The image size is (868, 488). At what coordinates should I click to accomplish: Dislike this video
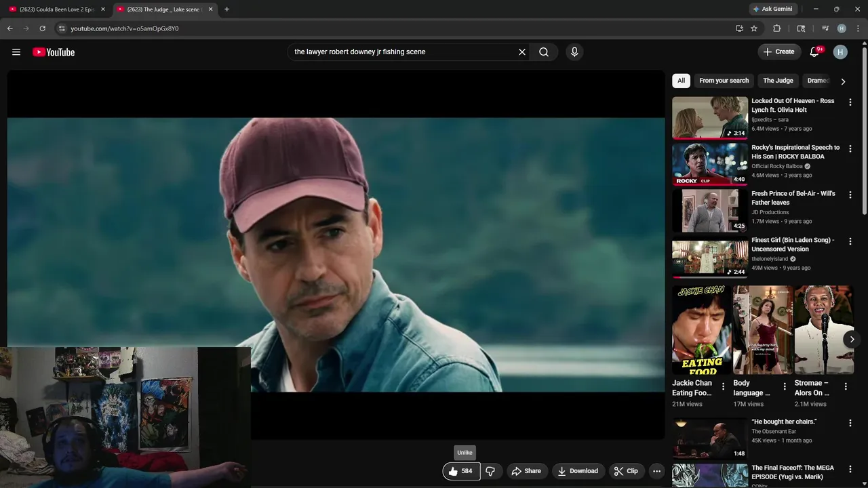pos(490,471)
